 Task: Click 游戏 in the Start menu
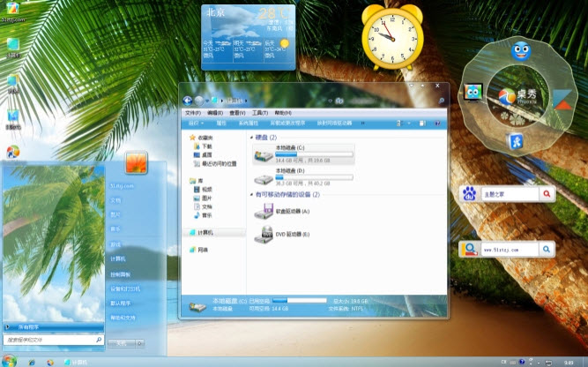115,244
